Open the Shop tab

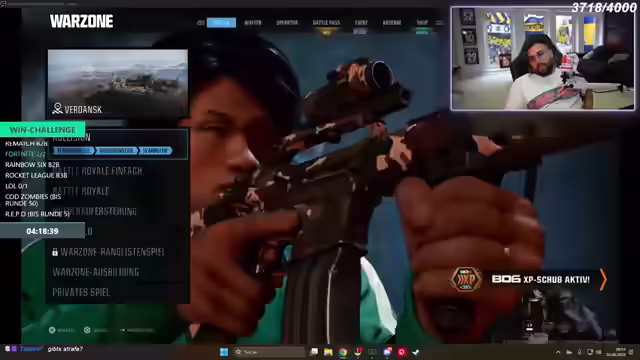click(422, 22)
